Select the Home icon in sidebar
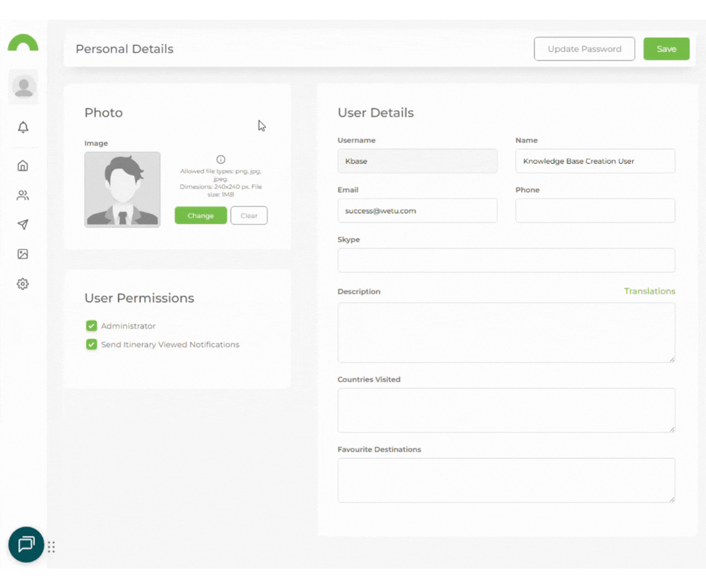Image resolution: width=706 pixels, height=588 pixels. pyautogui.click(x=23, y=165)
